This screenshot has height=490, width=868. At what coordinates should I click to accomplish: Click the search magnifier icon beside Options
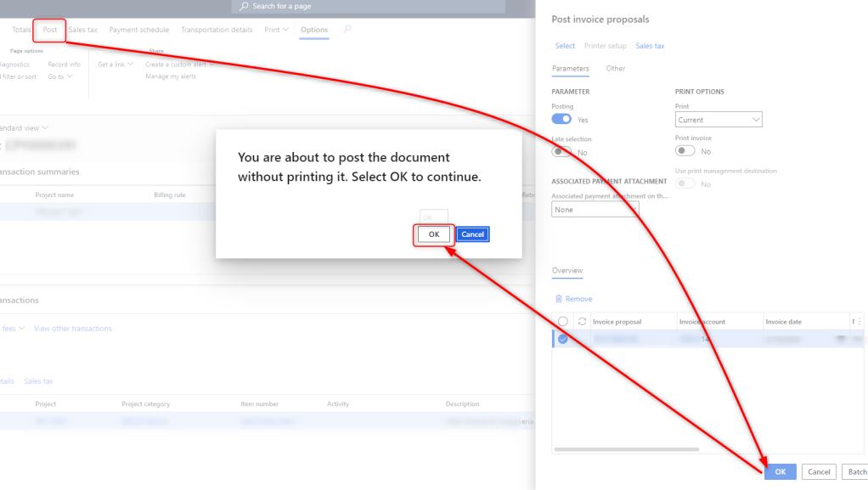[x=347, y=30]
